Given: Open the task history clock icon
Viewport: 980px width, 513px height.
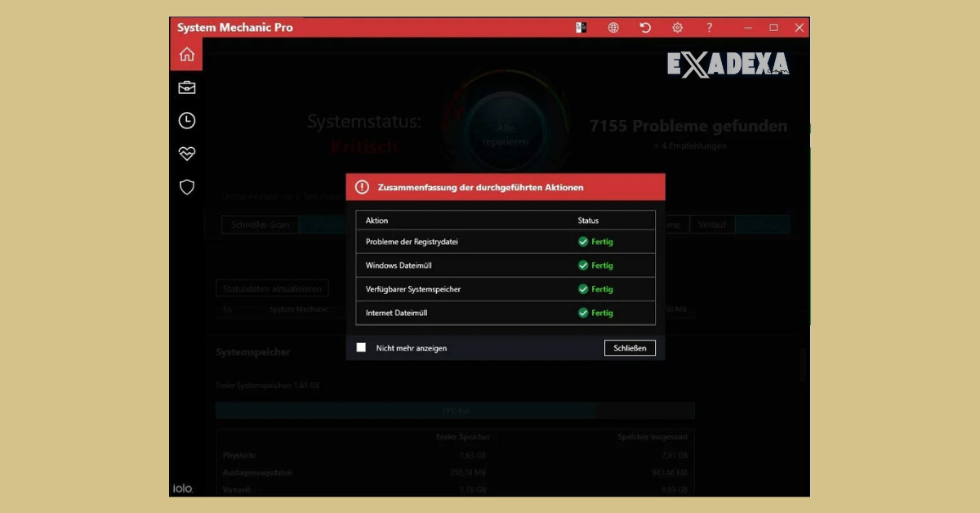Looking at the screenshot, I should pos(186,120).
